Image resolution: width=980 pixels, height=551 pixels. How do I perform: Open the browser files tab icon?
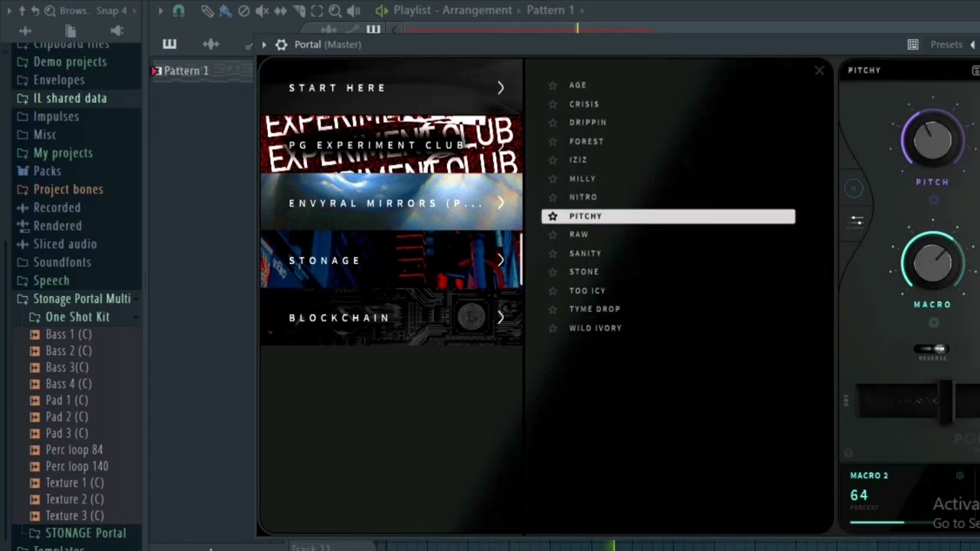pos(70,31)
